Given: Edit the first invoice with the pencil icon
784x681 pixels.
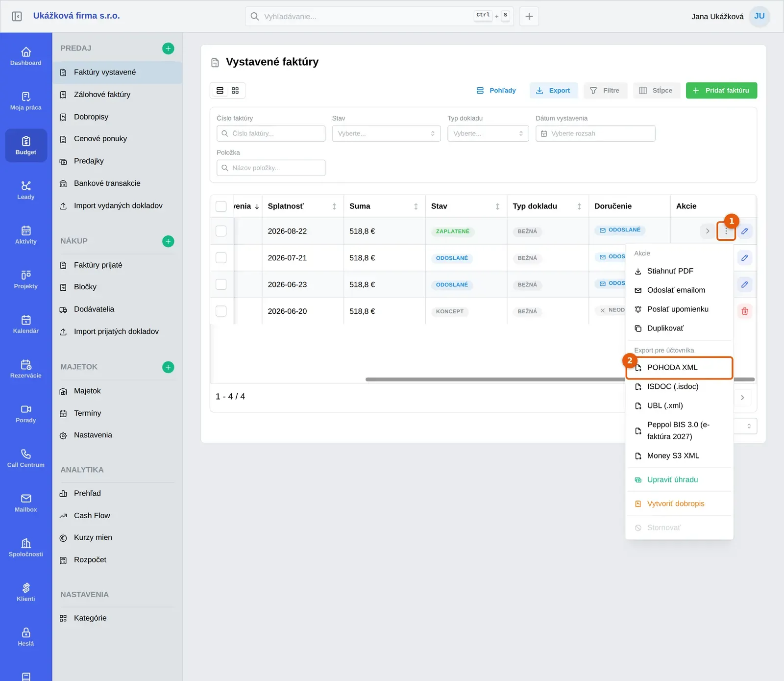Looking at the screenshot, I should [744, 231].
